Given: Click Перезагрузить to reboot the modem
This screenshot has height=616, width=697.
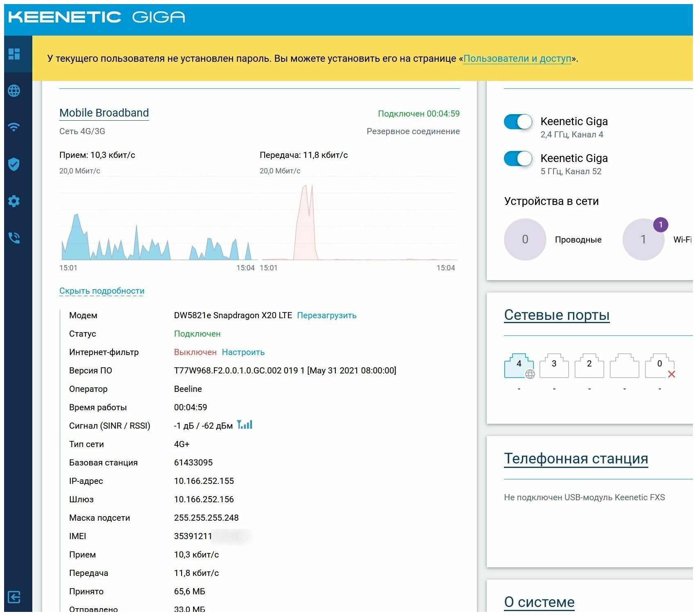Looking at the screenshot, I should coord(327,315).
